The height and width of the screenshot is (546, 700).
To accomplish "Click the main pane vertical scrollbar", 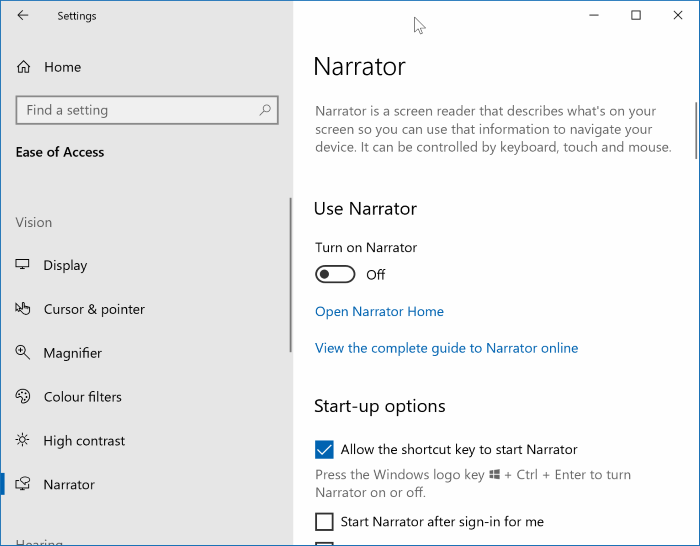I will click(x=696, y=130).
